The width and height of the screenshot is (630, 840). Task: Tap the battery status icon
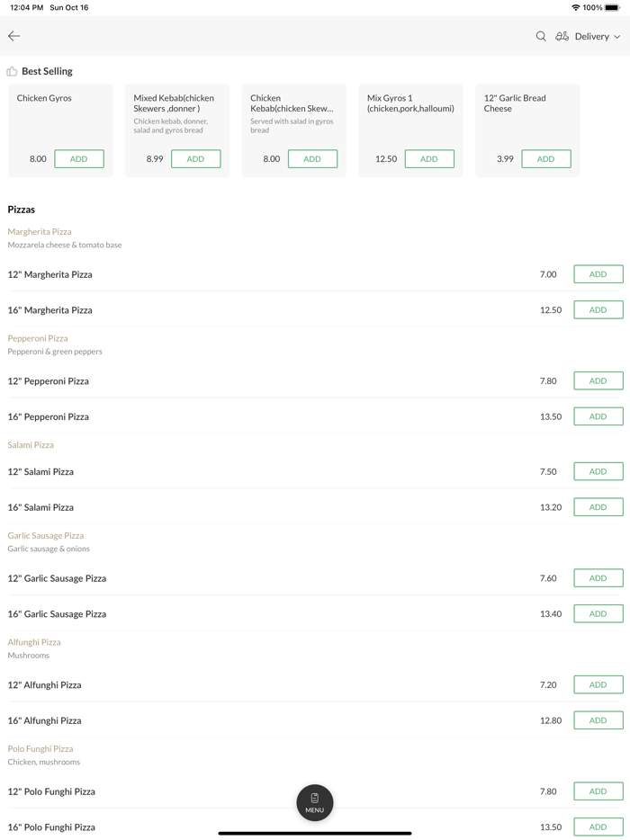[x=612, y=7]
